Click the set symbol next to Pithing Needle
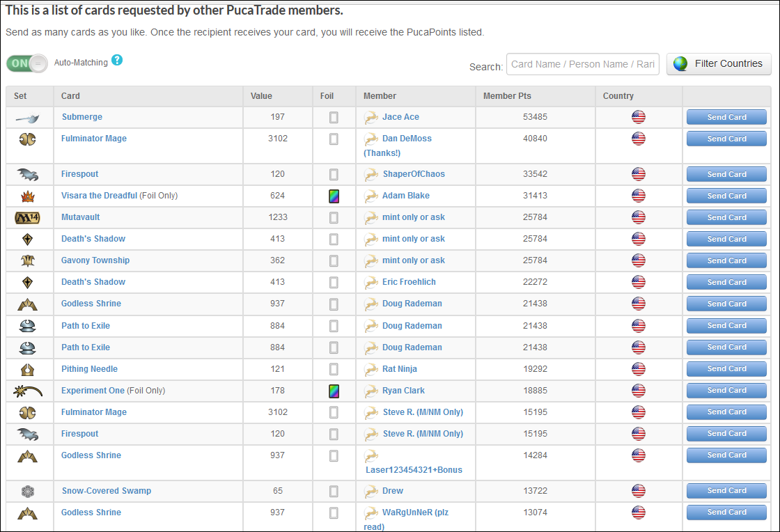The height and width of the screenshot is (532, 780). (27, 369)
